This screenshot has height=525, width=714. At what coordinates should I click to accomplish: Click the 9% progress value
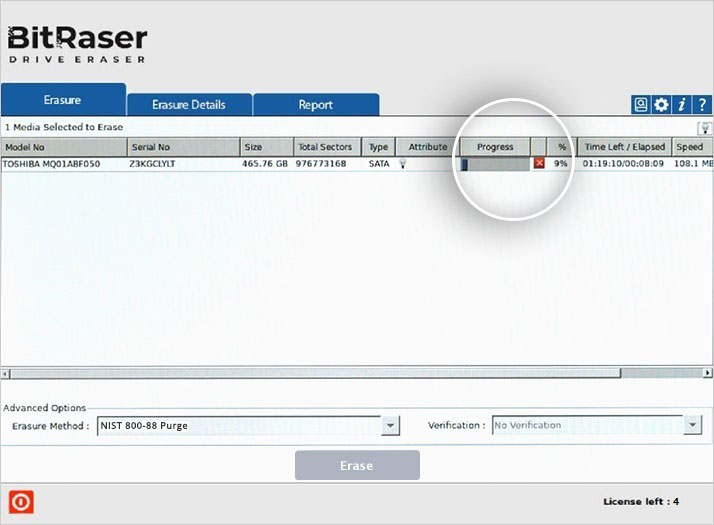point(561,163)
